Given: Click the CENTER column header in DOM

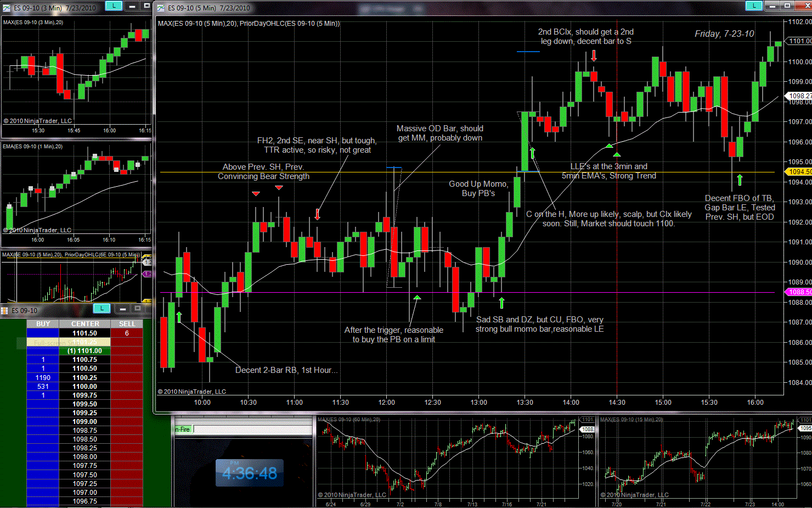Looking at the screenshot, I should (x=85, y=324).
